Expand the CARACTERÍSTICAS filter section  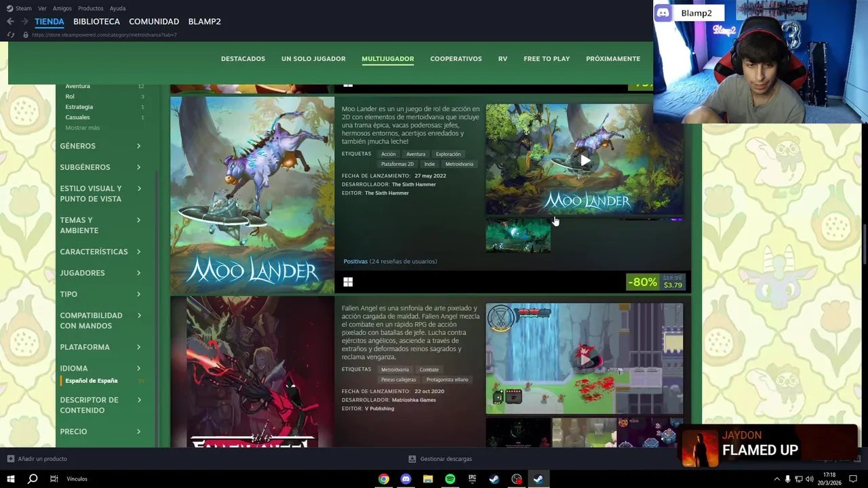pyautogui.click(x=100, y=251)
